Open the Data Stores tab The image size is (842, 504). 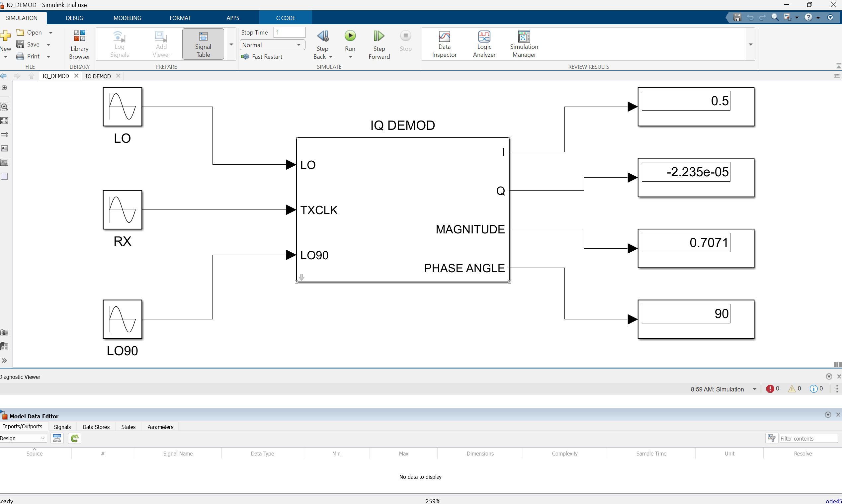pos(96,427)
